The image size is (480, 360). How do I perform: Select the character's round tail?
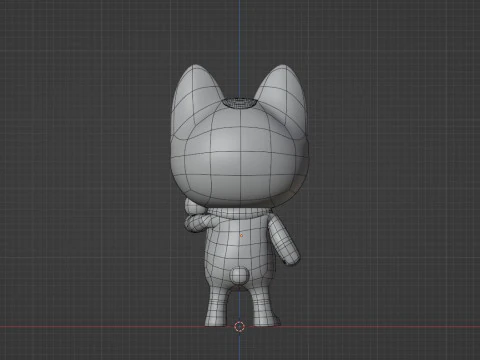(x=240, y=275)
